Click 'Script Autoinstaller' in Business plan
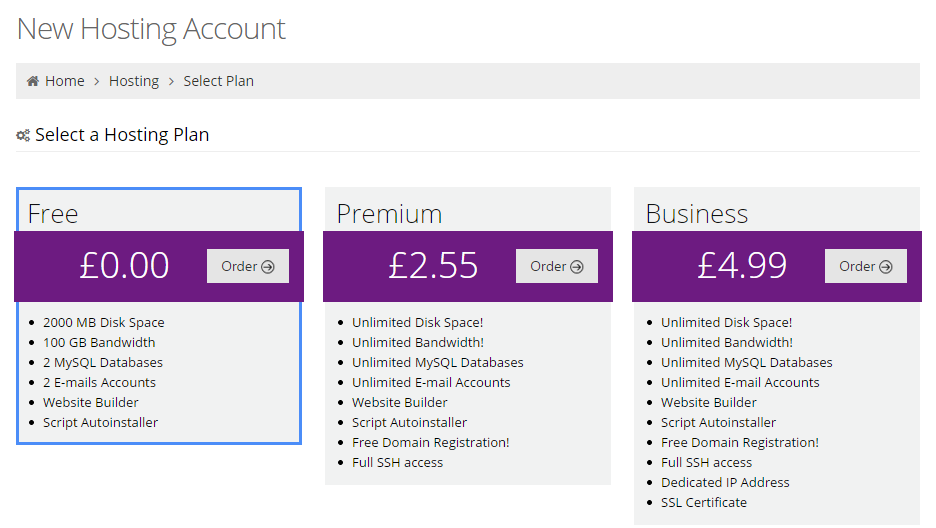936x528 pixels. tap(719, 423)
